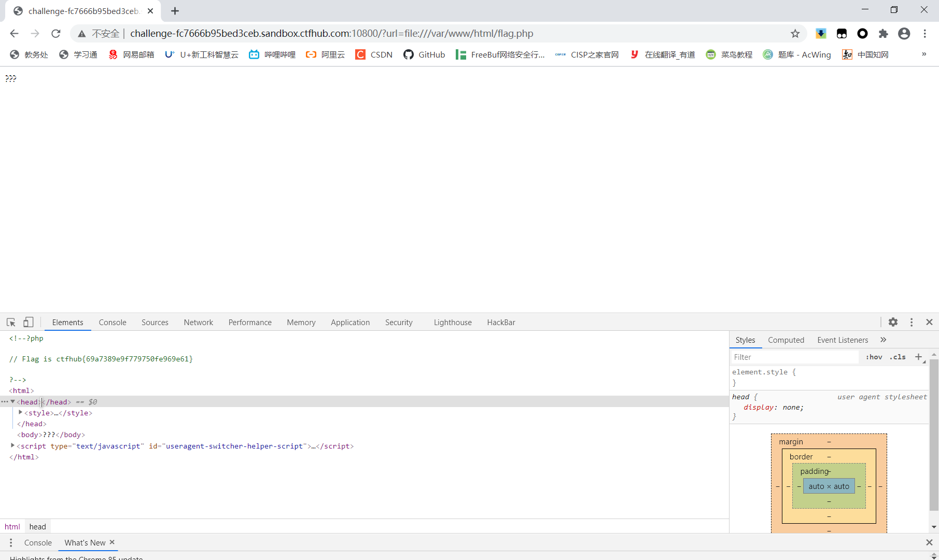Viewport: 939px width, 560px height.
Task: Open drawer three-dot menu
Action: point(11,542)
